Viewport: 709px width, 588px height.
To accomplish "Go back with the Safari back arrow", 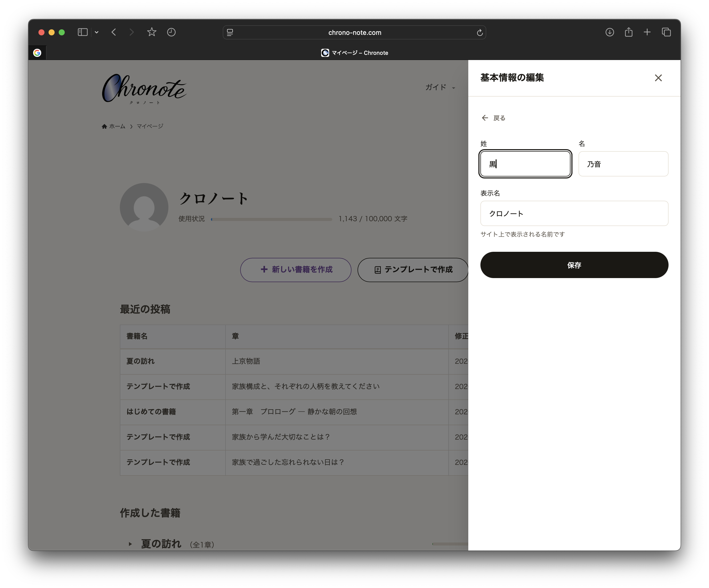I will tap(114, 32).
